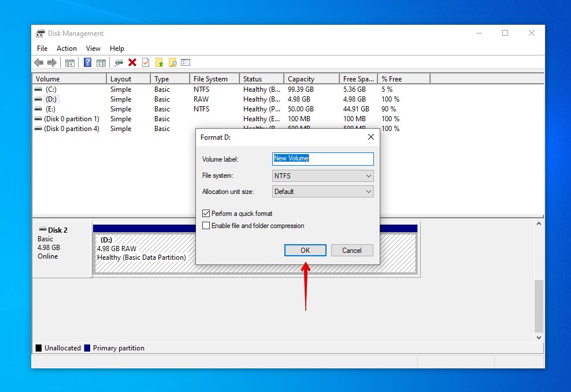The height and width of the screenshot is (392, 571).
Task: Click the lower pane scrollbar up arrow
Action: click(539, 223)
